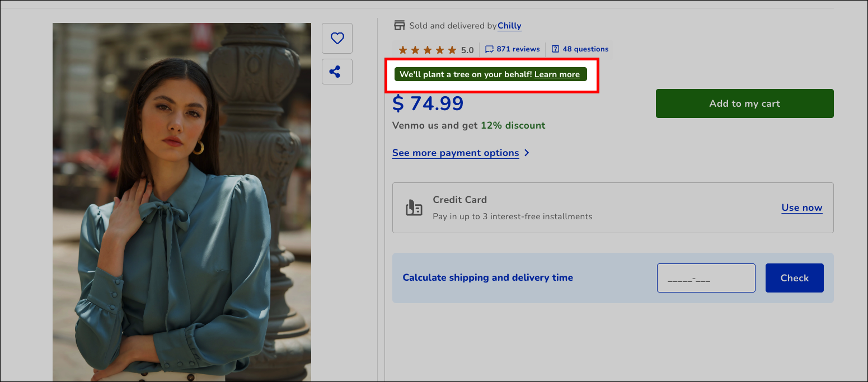Open the 871 reviews link
Screen dimensions: 868x382
(518, 49)
